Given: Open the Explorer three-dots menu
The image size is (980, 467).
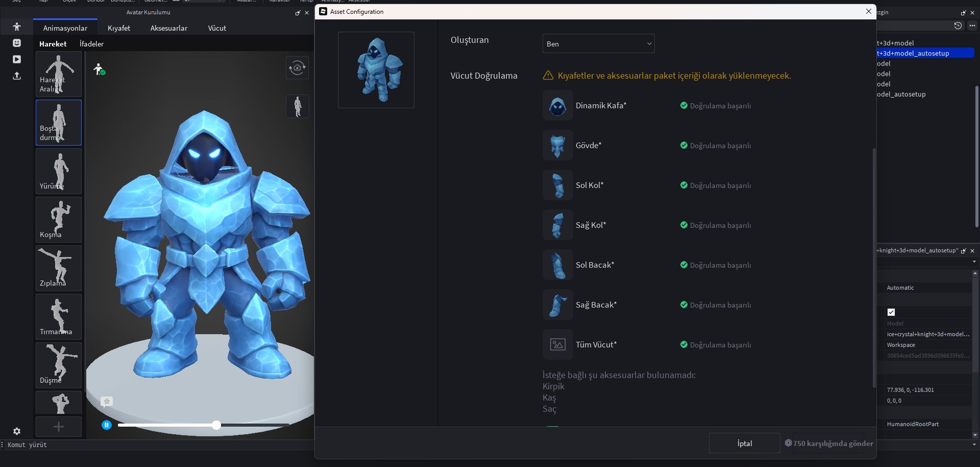Looking at the screenshot, I should coord(972,26).
